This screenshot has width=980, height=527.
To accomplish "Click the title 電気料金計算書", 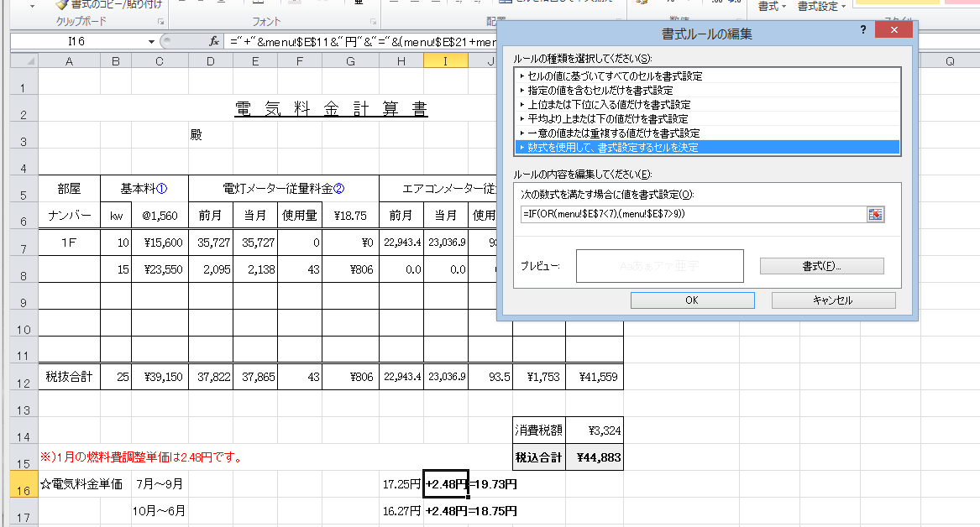I will [331, 108].
